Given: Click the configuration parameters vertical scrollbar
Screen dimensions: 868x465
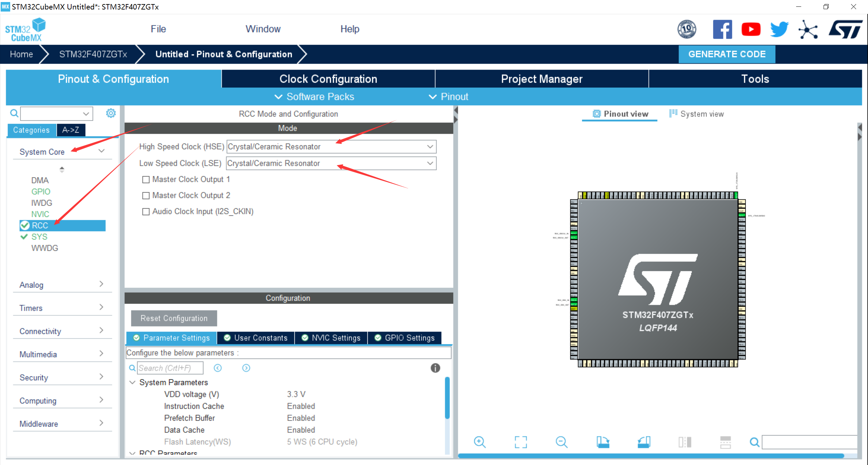Looking at the screenshot, I should click(x=447, y=398).
